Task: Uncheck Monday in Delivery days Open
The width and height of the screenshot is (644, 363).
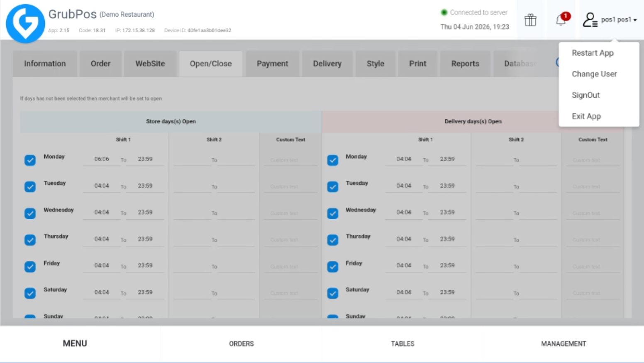Action: tap(332, 160)
